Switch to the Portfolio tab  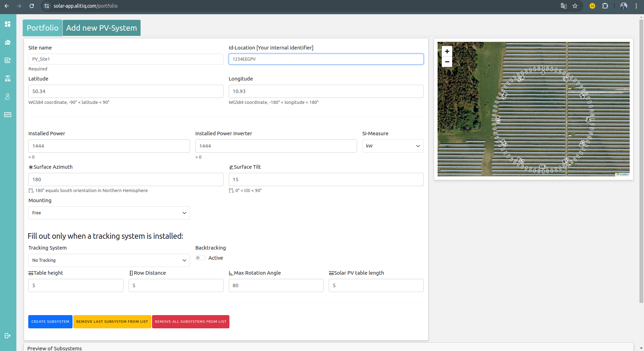pyautogui.click(x=43, y=28)
